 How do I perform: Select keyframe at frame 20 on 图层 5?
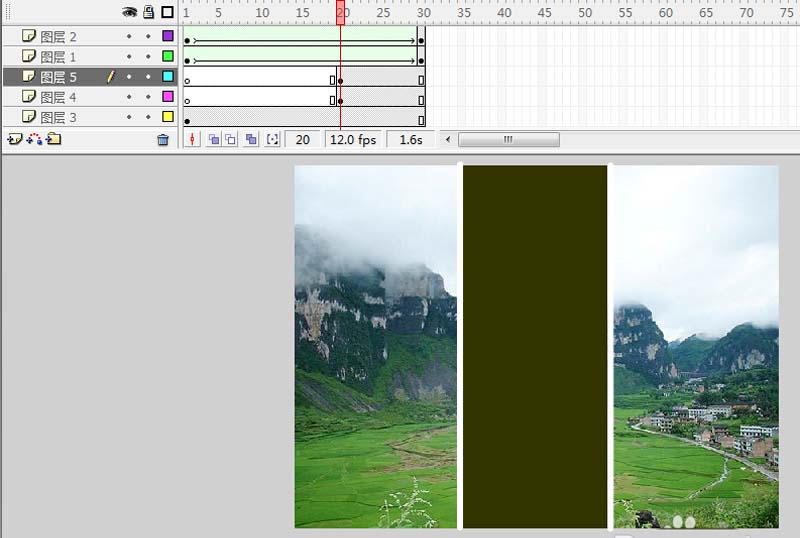coord(340,81)
